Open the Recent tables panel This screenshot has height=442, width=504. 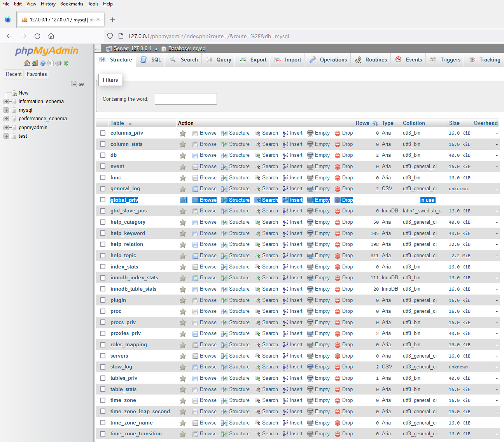[x=14, y=74]
